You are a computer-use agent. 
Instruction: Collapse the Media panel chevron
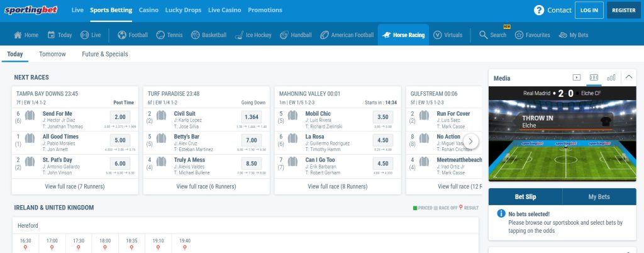click(x=629, y=76)
